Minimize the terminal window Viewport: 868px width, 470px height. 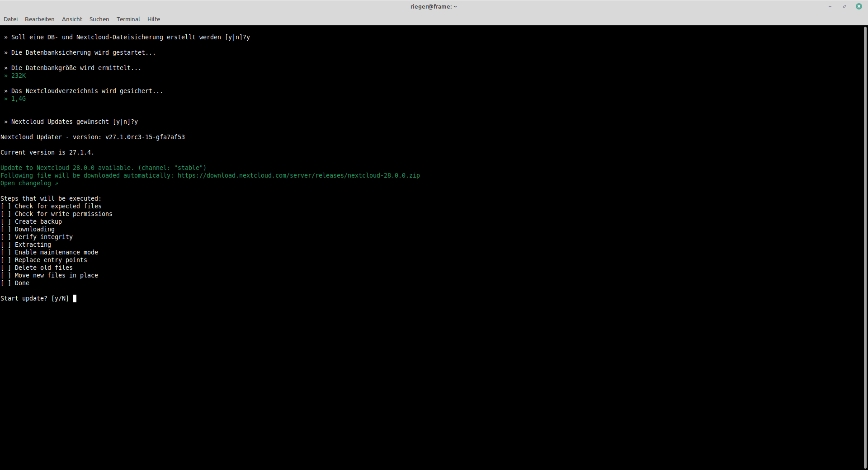point(830,6)
